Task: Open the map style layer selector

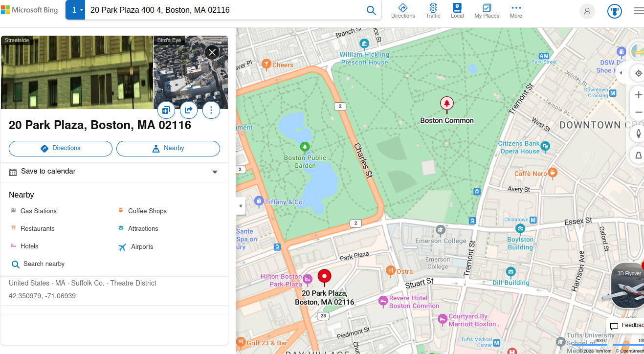Action: (x=637, y=51)
